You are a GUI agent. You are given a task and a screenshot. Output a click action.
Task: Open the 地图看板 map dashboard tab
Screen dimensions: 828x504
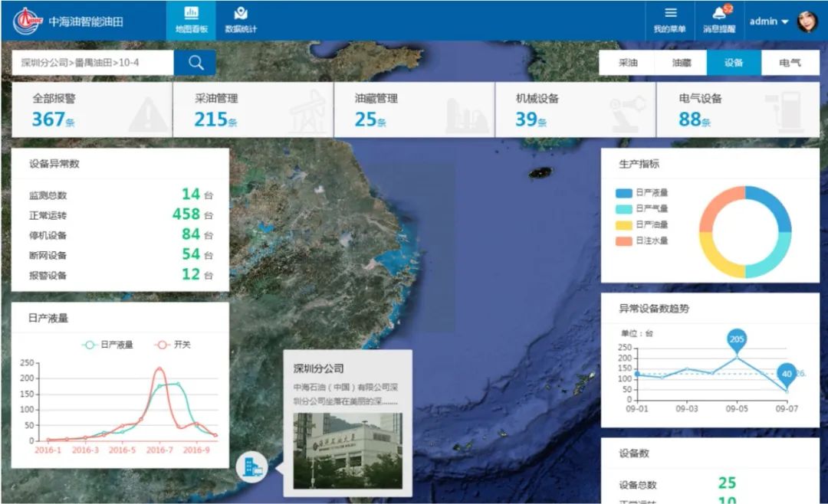192,21
